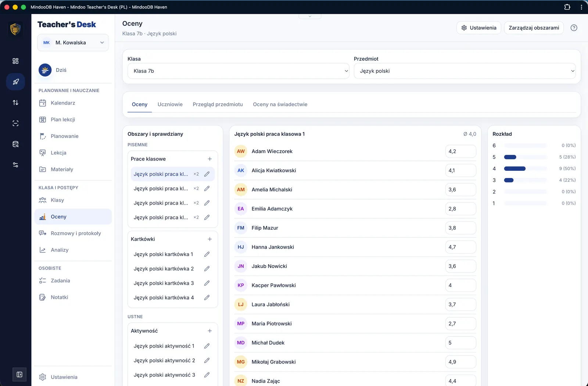Expand the M. Kowalska account selector

(73, 43)
